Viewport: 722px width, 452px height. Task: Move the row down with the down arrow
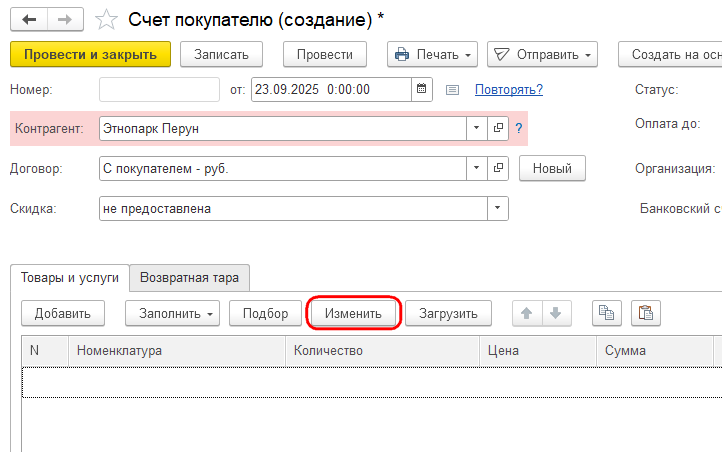[556, 313]
